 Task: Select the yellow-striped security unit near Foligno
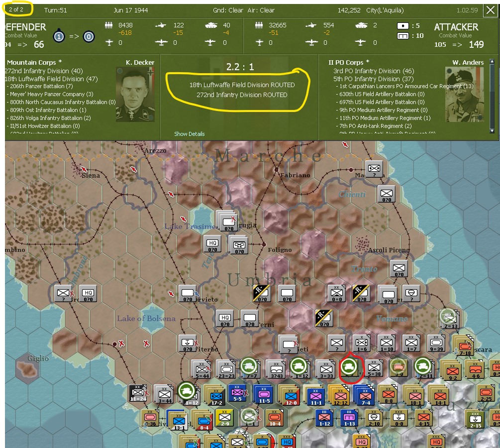pos(261,293)
